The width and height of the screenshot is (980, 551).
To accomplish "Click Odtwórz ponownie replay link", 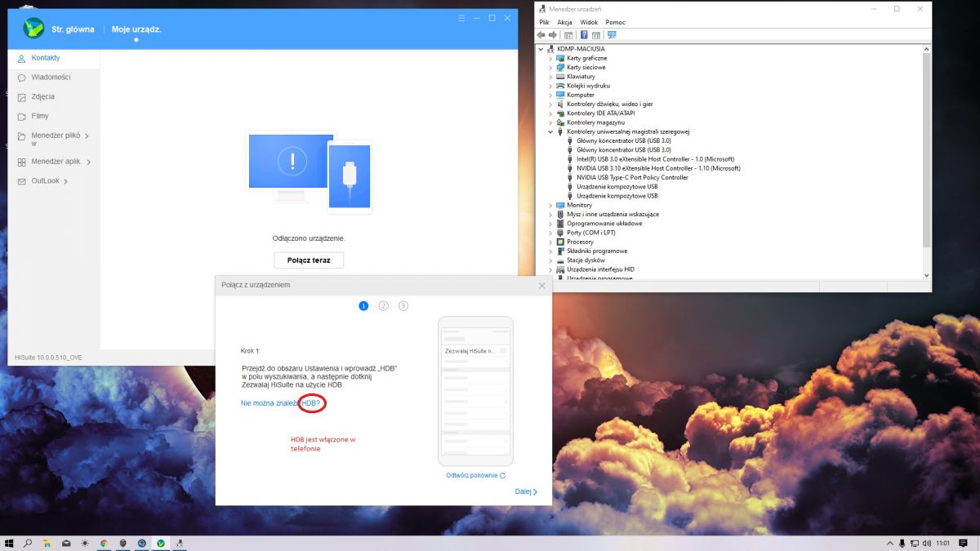I will (475, 475).
